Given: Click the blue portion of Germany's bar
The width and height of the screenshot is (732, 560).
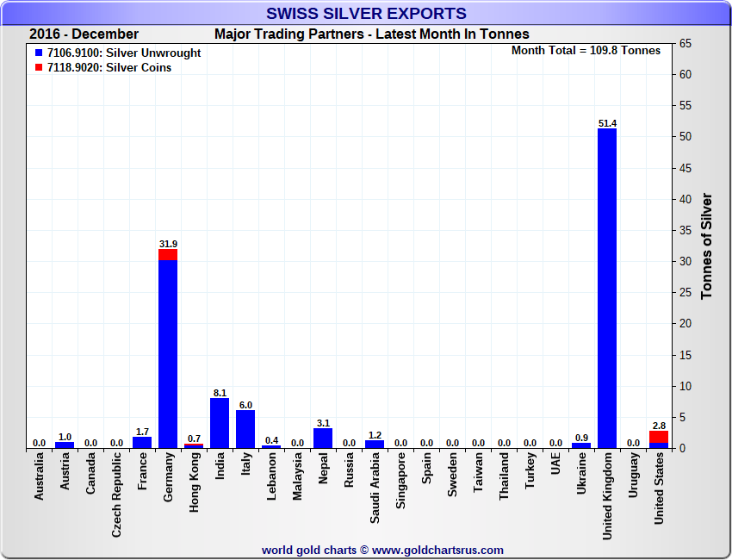Looking at the screenshot, I should pyautogui.click(x=168, y=353).
